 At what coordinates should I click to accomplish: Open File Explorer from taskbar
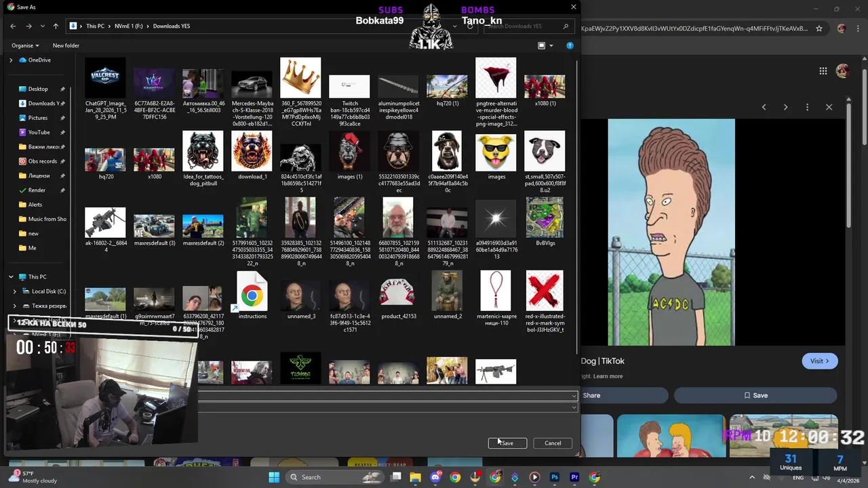(415, 477)
